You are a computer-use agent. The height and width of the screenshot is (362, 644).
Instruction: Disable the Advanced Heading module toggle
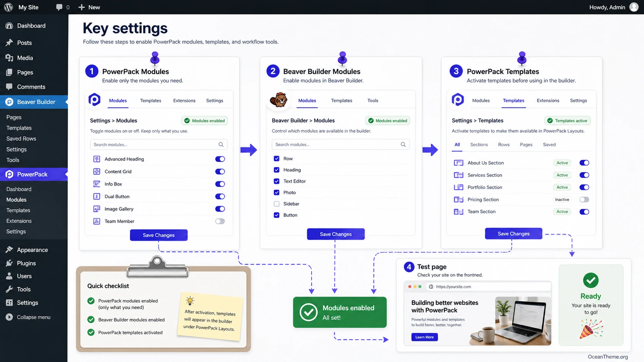(220, 159)
